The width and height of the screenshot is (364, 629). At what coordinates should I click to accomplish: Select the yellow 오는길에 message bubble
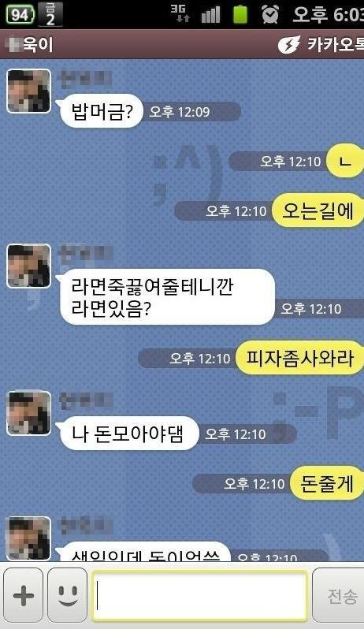(x=318, y=210)
